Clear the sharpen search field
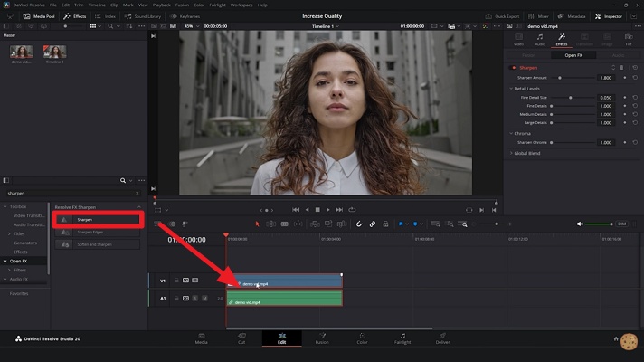The image size is (644, 362). pos(137,193)
